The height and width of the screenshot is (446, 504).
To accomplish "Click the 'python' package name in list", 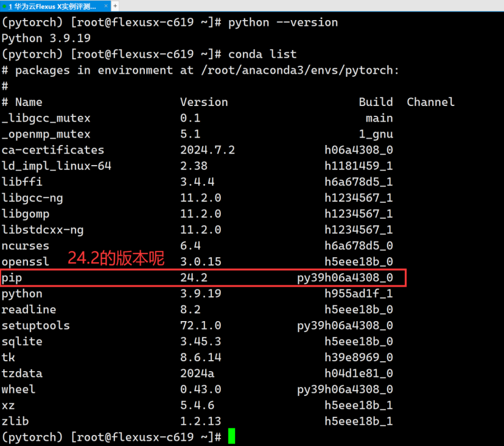I will (22, 294).
